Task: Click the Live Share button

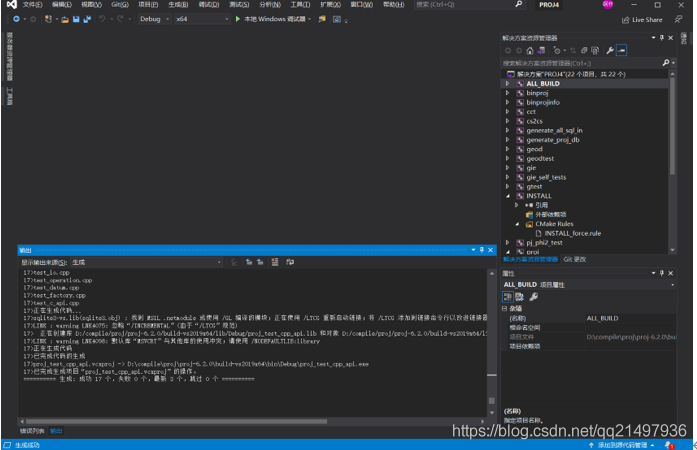Action: point(642,20)
